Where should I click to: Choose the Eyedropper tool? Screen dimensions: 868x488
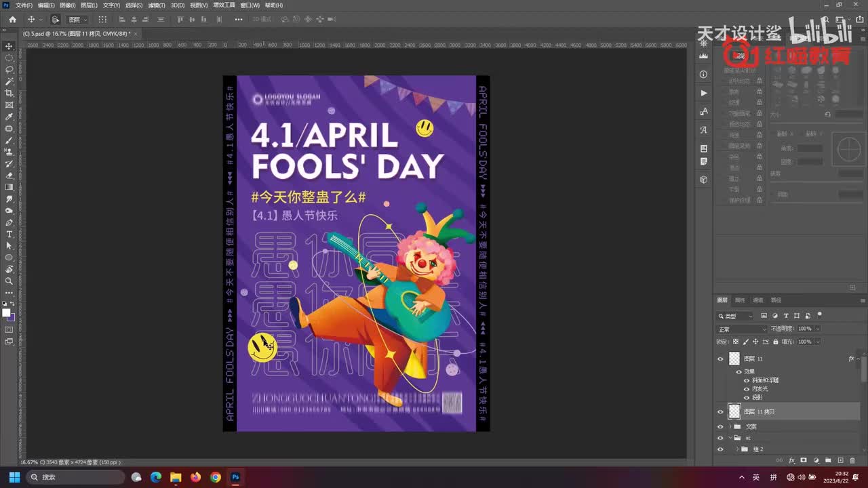click(9, 117)
